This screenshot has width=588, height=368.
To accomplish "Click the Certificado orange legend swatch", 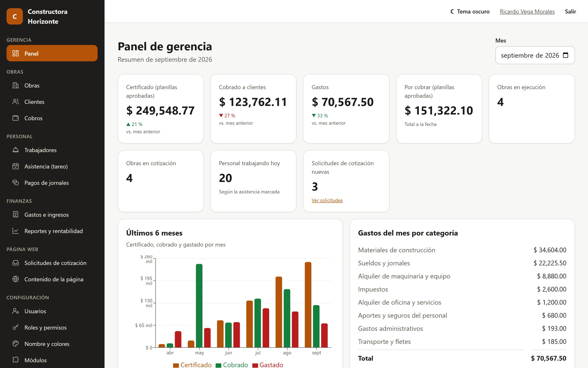I will (176, 365).
